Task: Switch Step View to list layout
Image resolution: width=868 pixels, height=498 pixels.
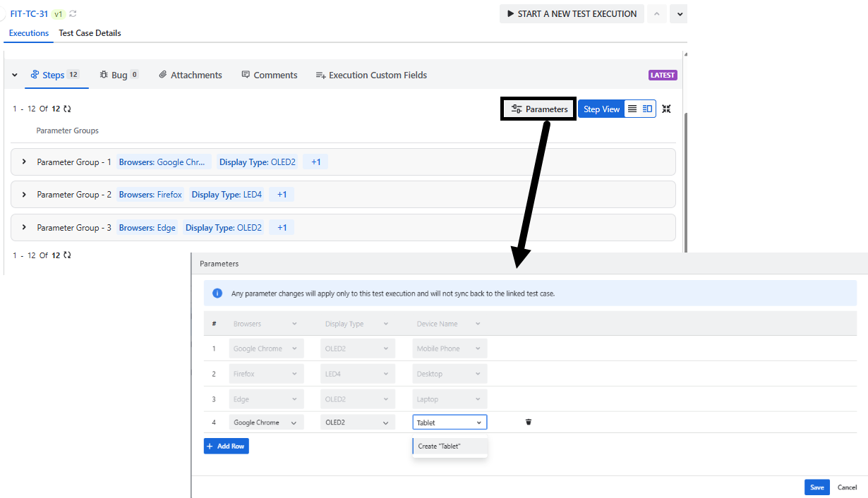Action: pos(633,109)
